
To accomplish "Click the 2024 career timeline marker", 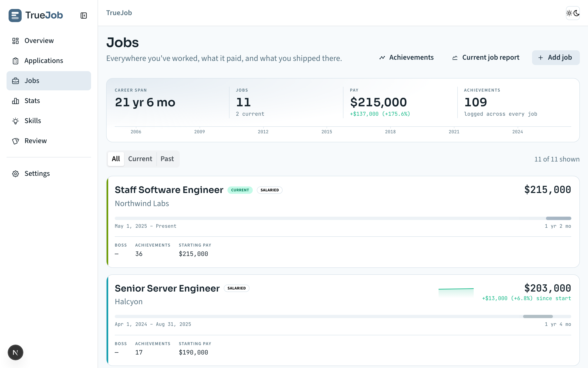I will click(518, 132).
